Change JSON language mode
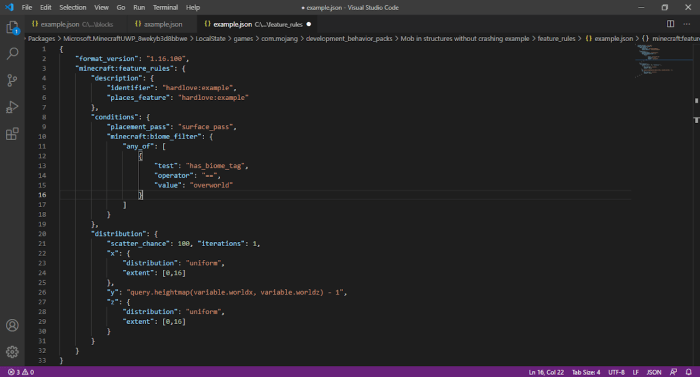This screenshot has height=377, width=700. point(654,372)
